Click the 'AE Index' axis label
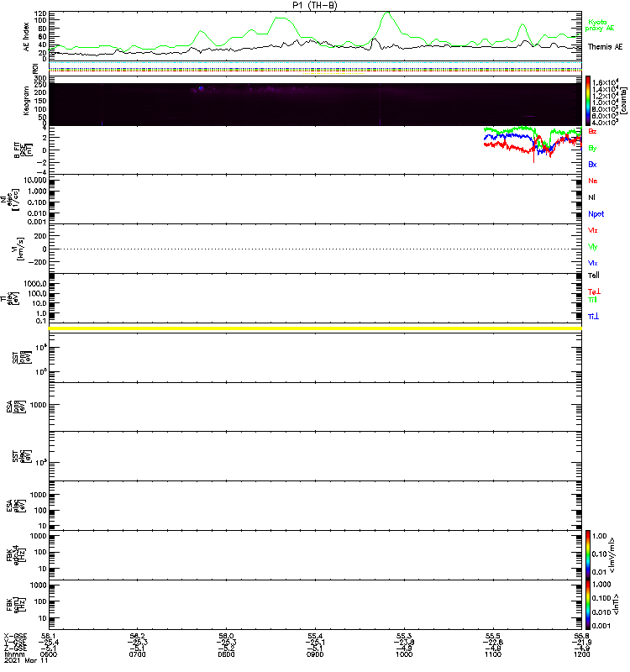Screen dimensions: 630x672 click(x=26, y=37)
